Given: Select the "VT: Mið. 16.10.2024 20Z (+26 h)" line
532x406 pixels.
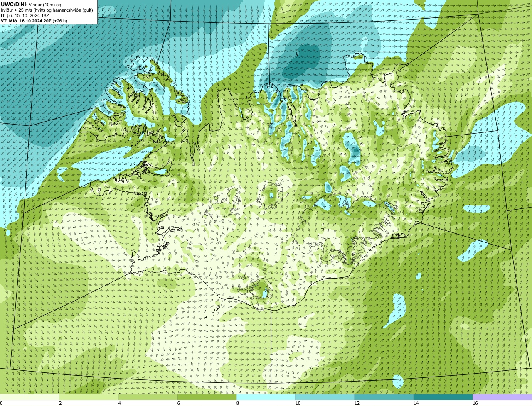Looking at the screenshot, I should point(34,20).
